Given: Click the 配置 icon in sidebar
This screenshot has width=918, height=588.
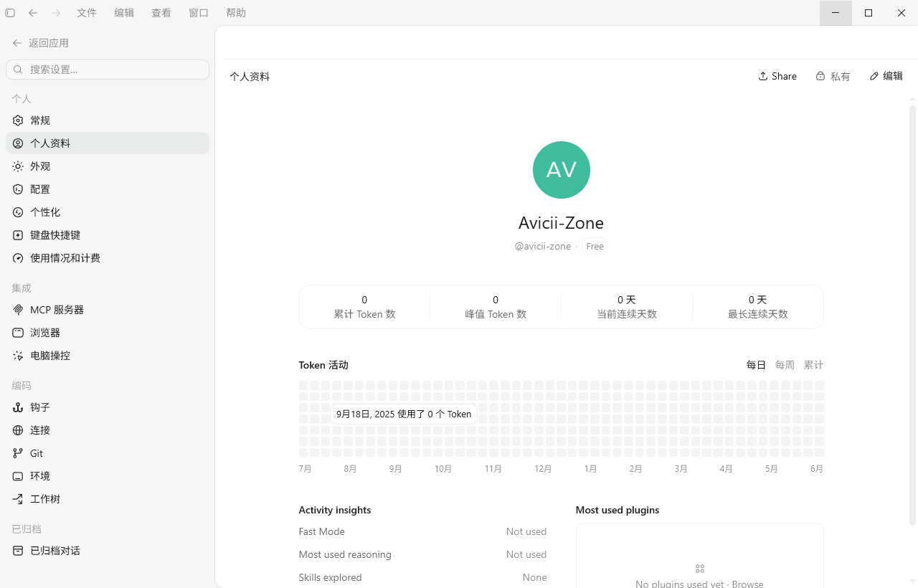Looking at the screenshot, I should pos(18,189).
